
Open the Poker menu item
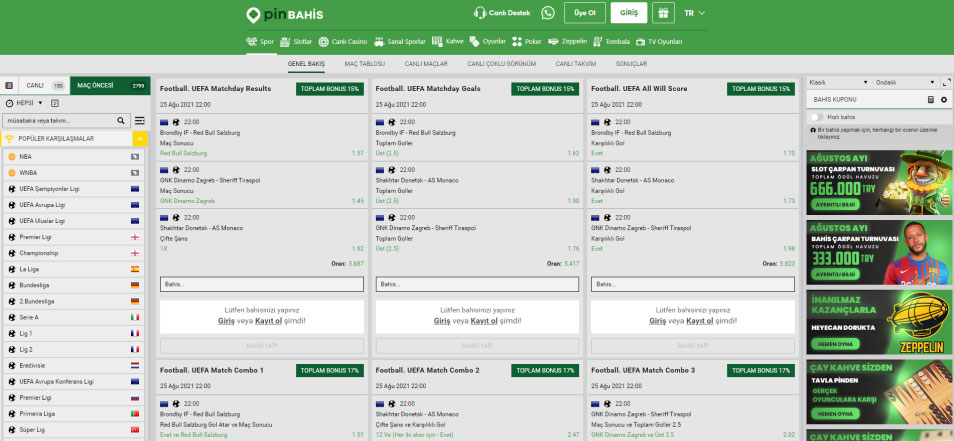pyautogui.click(x=527, y=41)
